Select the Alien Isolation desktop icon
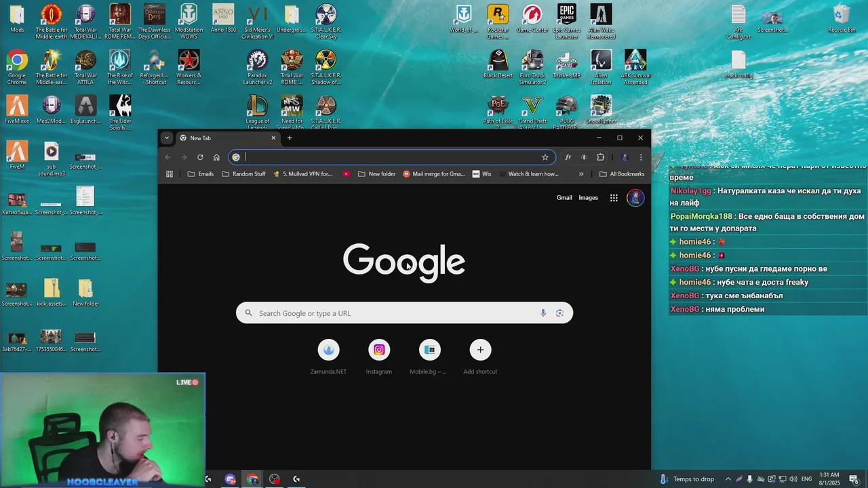The width and height of the screenshot is (868, 488). click(x=601, y=66)
